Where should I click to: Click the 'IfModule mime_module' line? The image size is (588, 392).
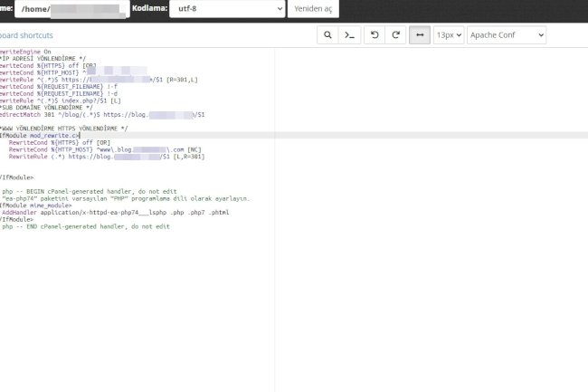click(x=35, y=206)
